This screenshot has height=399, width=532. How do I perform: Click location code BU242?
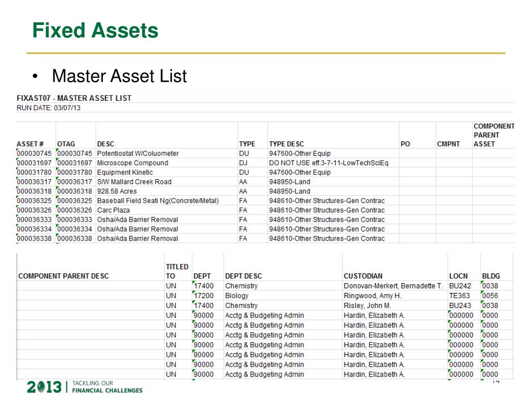460,286
